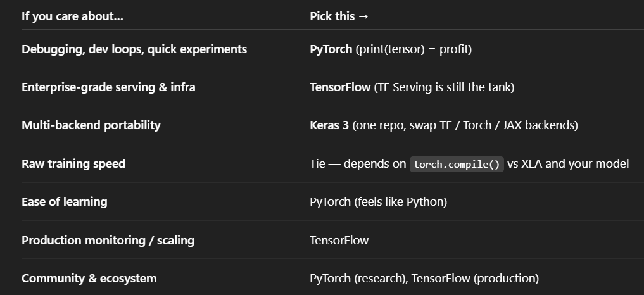644x295 pixels.
Task: Click the "Pick this →" column header
Action: (339, 16)
